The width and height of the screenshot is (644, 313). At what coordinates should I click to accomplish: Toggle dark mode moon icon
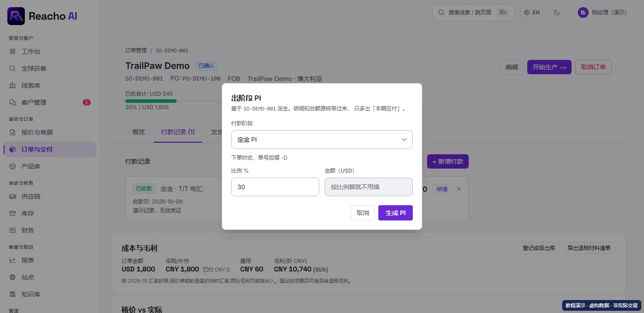[557, 13]
